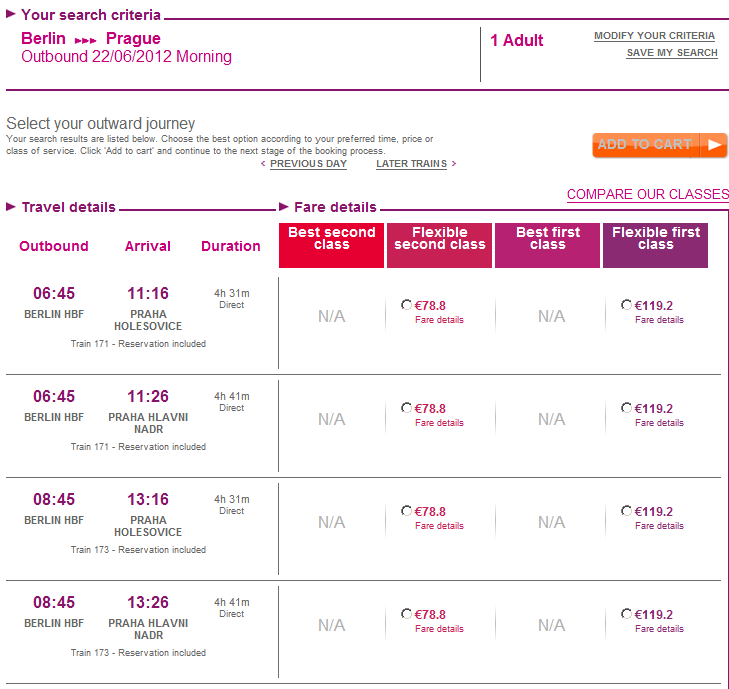Open Compare Our Classes link
729x689 pixels.
(647, 195)
